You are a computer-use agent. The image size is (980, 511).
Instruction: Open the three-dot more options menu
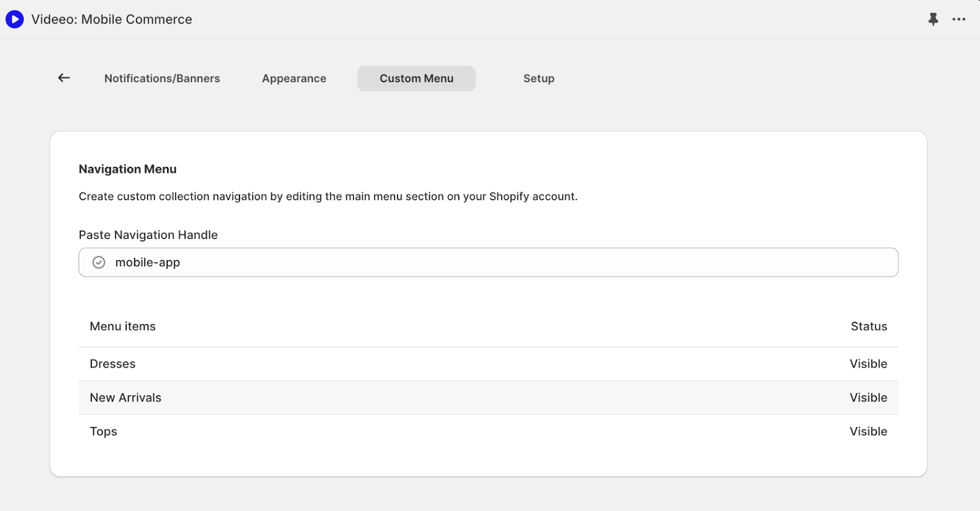tap(959, 20)
